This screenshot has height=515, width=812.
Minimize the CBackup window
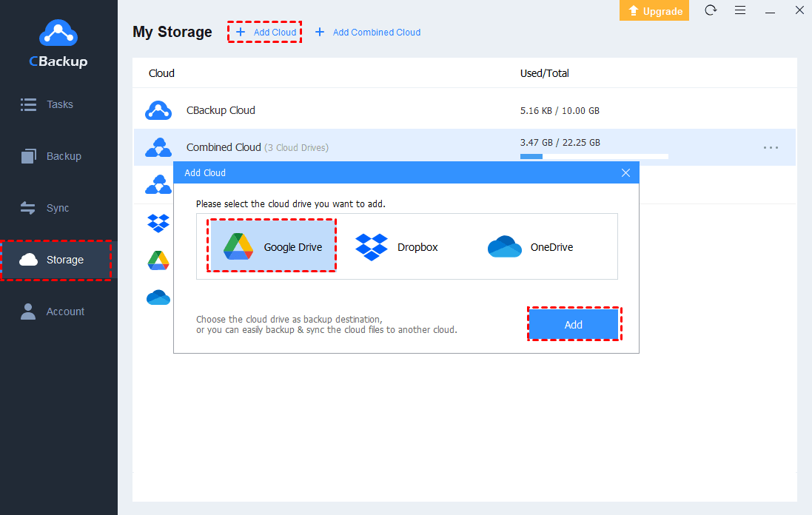(x=770, y=11)
